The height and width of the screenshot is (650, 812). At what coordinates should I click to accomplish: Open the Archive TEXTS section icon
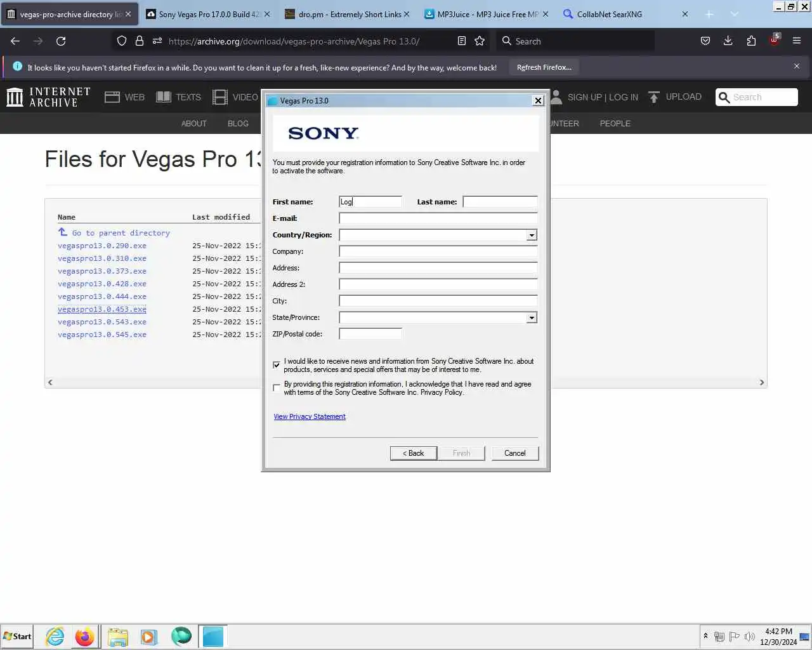coord(164,97)
